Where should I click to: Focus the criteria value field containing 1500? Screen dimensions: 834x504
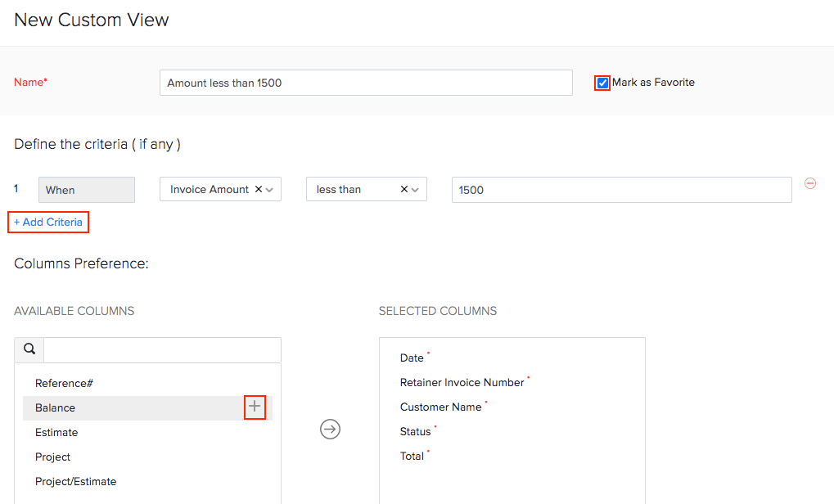tap(621, 190)
